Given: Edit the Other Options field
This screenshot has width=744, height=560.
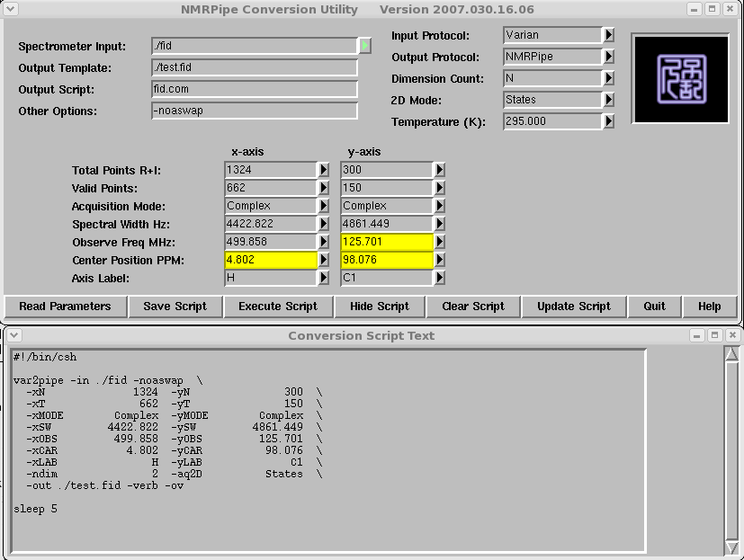Looking at the screenshot, I should tap(255, 111).
